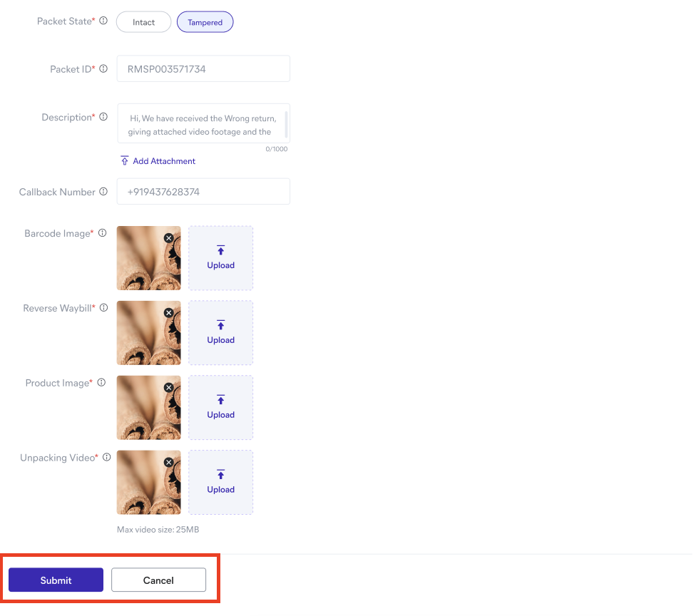
Task: Remove the uploaded Reverse Waybill image
Action: pos(169,313)
